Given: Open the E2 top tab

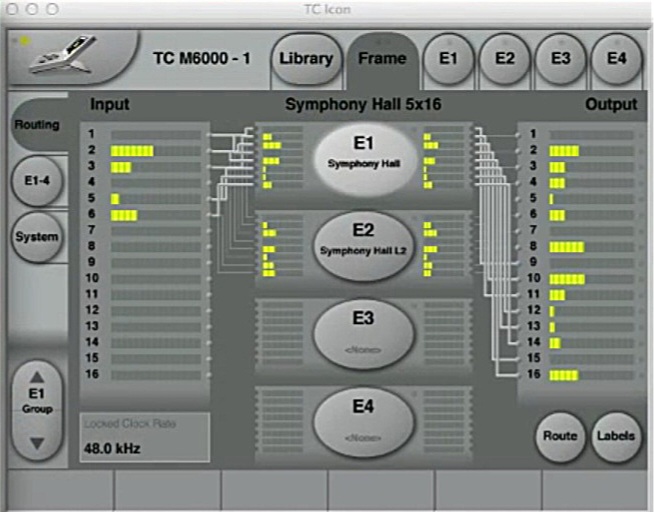Looking at the screenshot, I should click(505, 58).
